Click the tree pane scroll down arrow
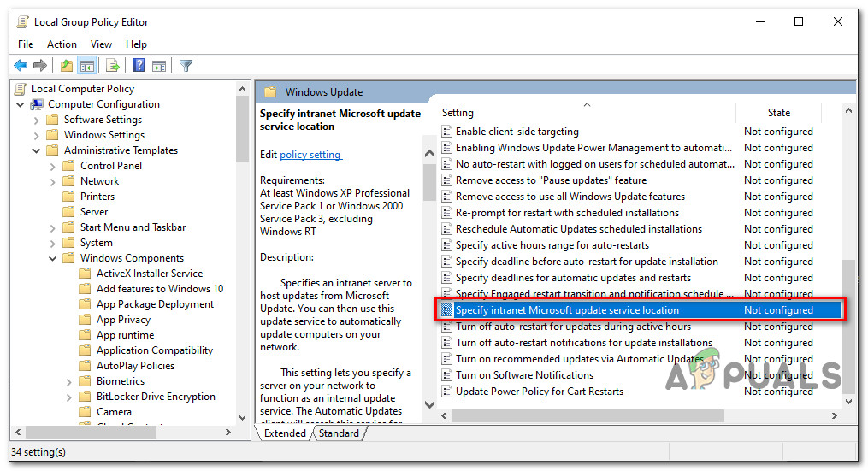868x471 pixels. (x=243, y=418)
